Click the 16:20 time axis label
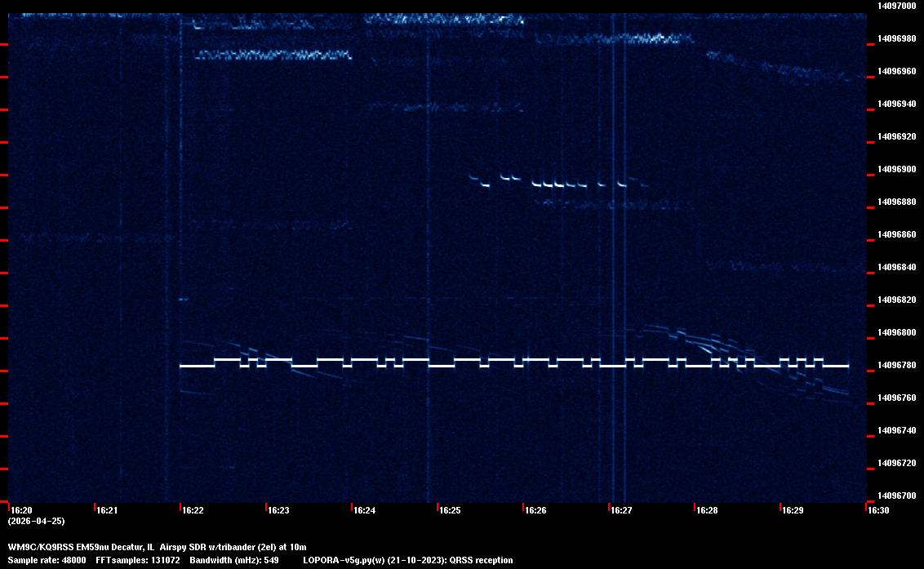The width and height of the screenshot is (924, 569). click(21, 511)
